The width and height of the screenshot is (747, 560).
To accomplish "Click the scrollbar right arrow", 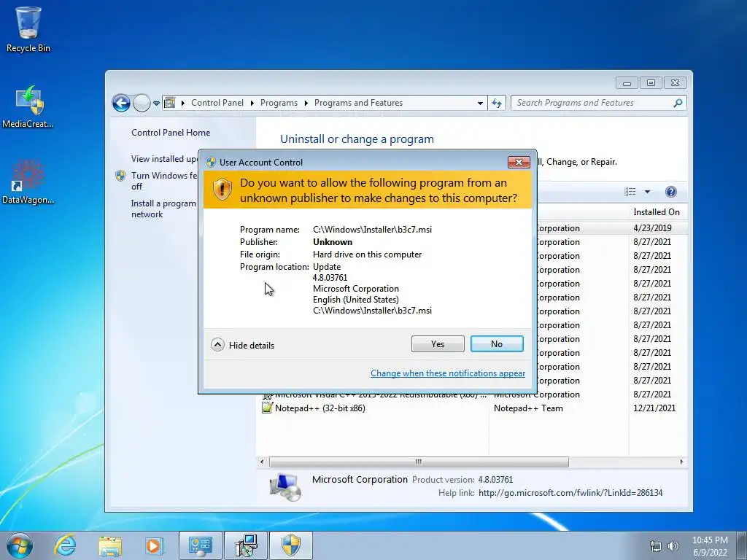I will tap(681, 462).
